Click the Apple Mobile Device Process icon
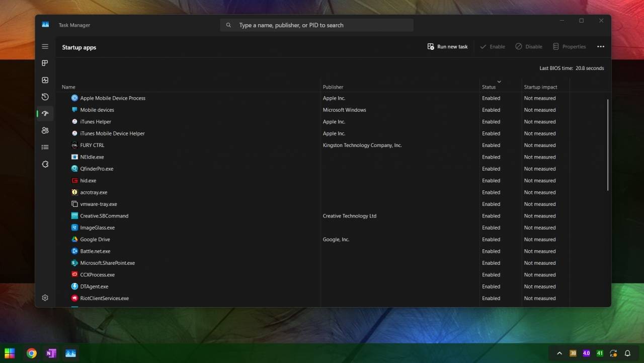This screenshot has height=363, width=644. [74, 98]
